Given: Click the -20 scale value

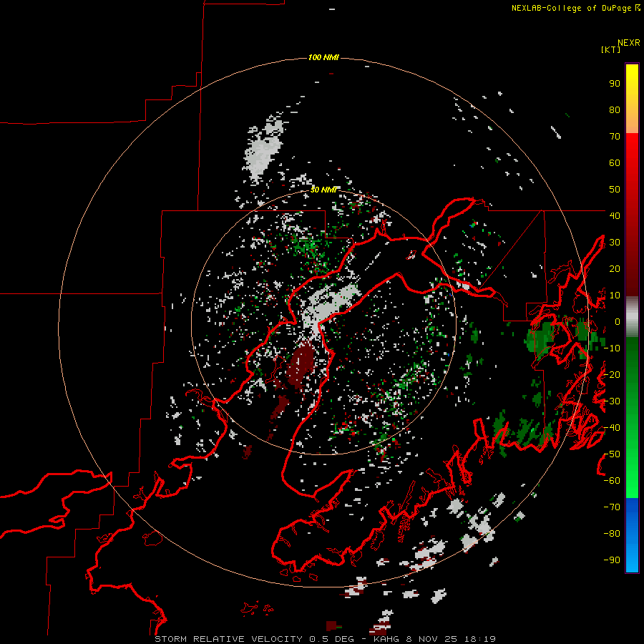Looking at the screenshot, I should tap(612, 374).
